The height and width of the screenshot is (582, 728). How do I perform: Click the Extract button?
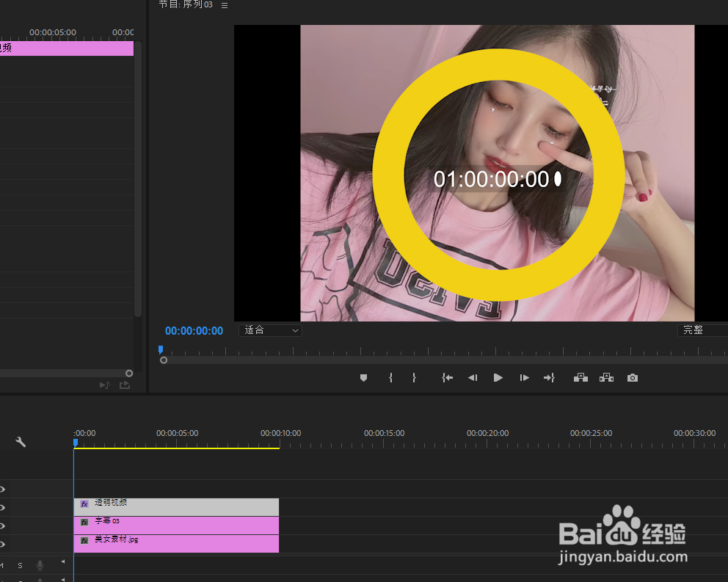pos(606,378)
